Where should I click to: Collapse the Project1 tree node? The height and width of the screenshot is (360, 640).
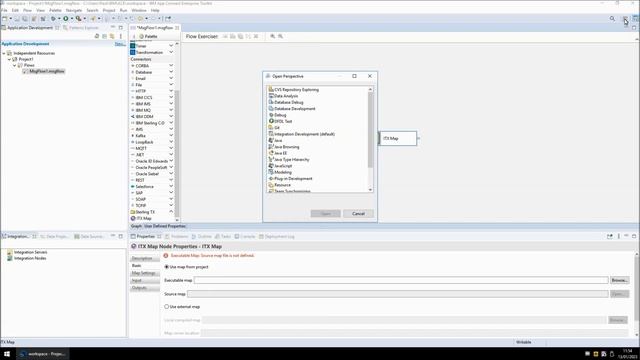pyautogui.click(x=9, y=59)
